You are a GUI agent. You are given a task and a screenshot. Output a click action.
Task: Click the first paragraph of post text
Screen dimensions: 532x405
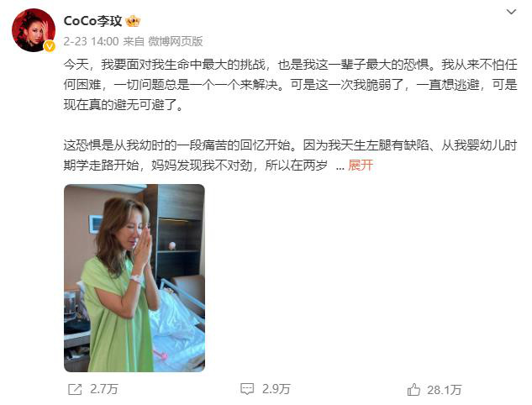(291, 85)
